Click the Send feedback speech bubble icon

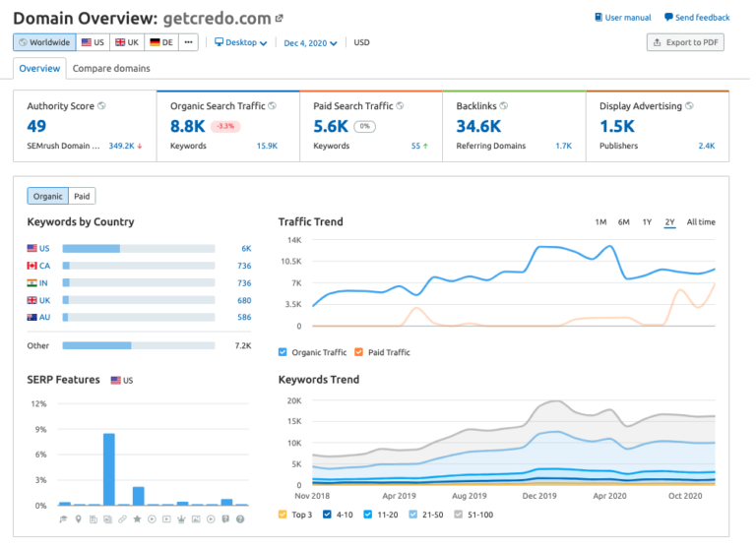(668, 18)
